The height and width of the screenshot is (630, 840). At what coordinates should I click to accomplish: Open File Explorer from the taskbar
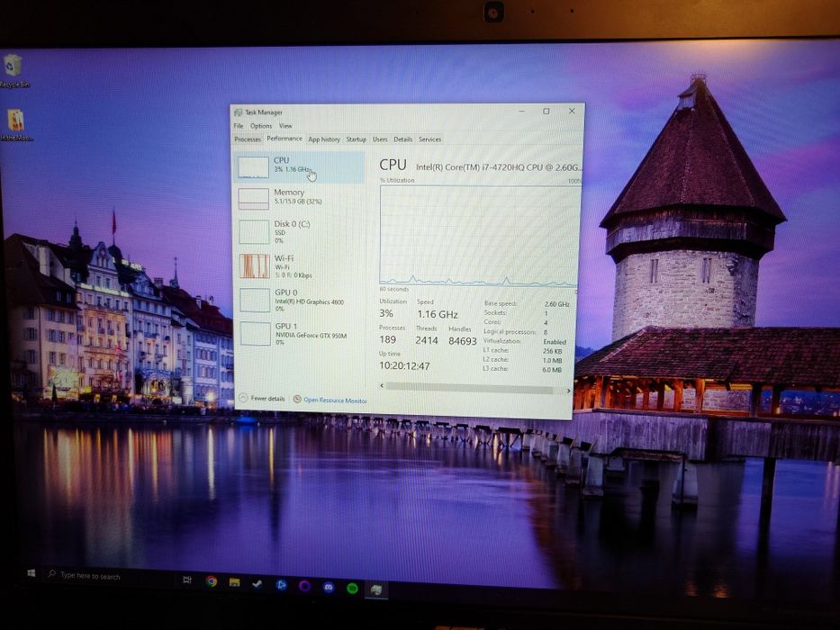(234, 582)
